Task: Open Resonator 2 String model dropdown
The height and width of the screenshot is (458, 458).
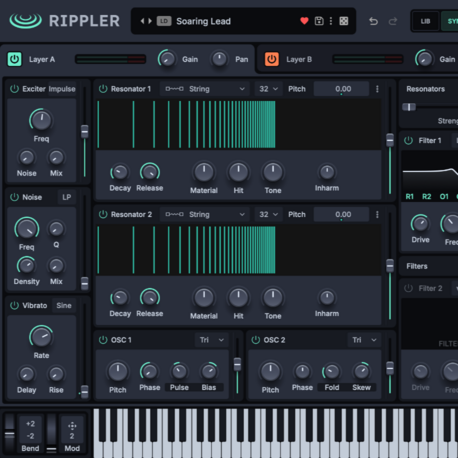Action: (x=205, y=214)
